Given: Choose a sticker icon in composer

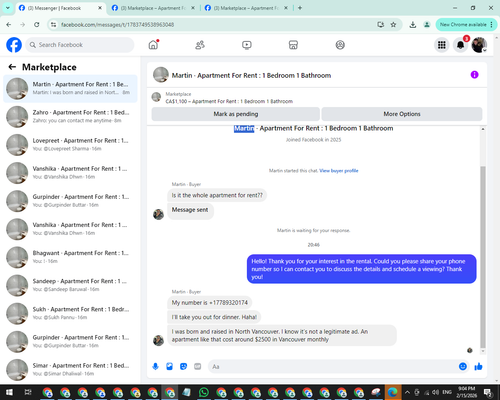Looking at the screenshot, I should [x=183, y=367].
